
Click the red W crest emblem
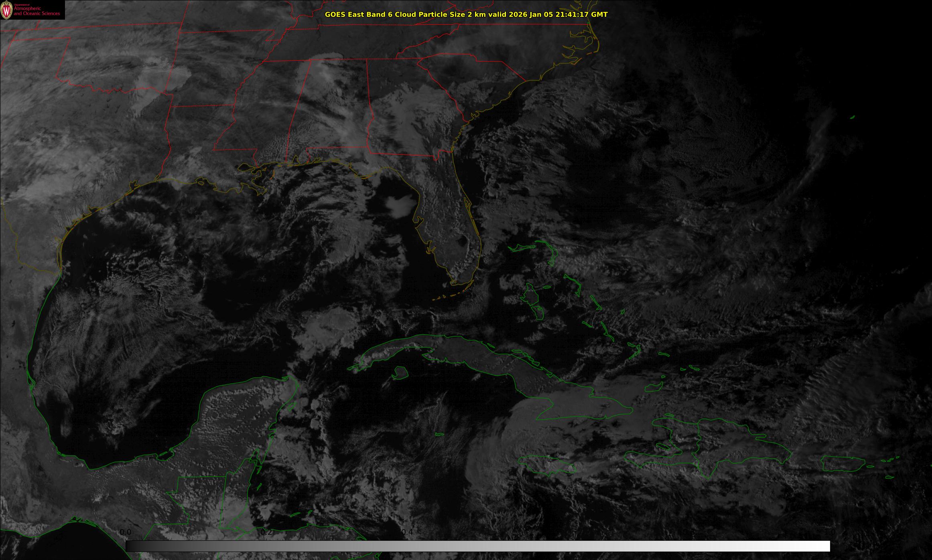6,10
